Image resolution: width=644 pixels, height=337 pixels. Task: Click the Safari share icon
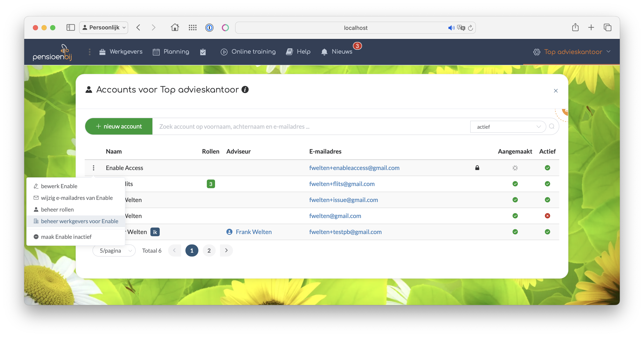point(575,27)
